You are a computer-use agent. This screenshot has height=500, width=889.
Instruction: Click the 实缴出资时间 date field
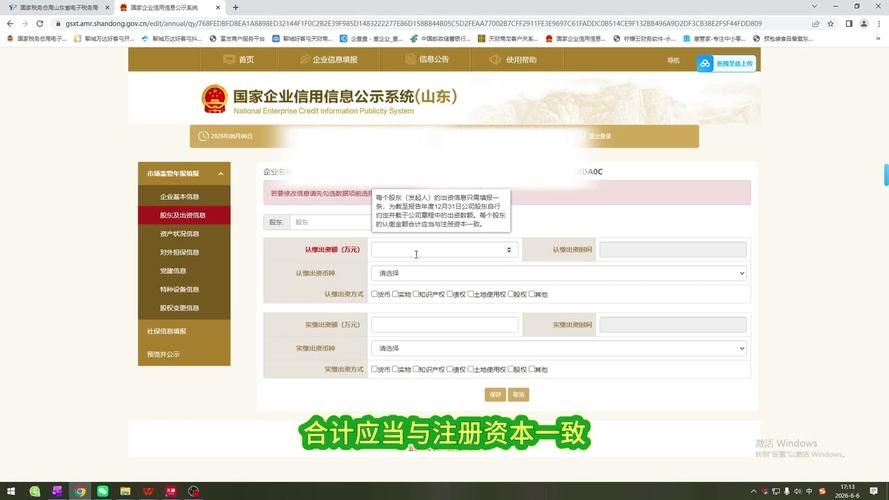pyautogui.click(x=673, y=325)
